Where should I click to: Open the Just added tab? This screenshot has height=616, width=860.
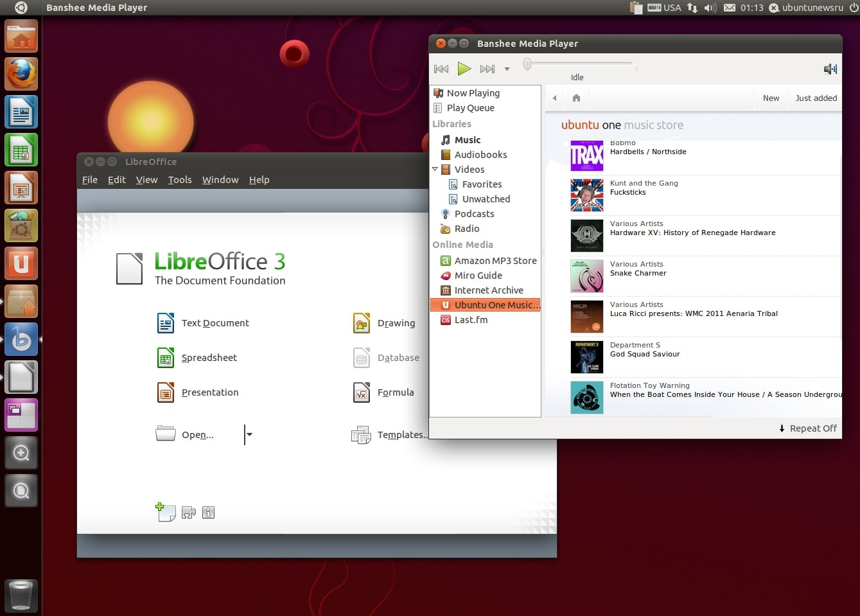[x=816, y=98]
